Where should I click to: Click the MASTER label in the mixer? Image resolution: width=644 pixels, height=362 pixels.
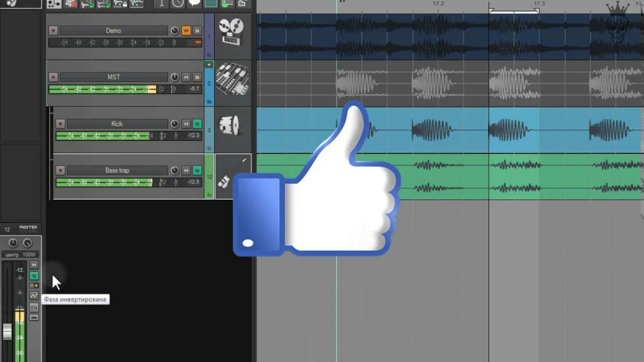[28, 227]
